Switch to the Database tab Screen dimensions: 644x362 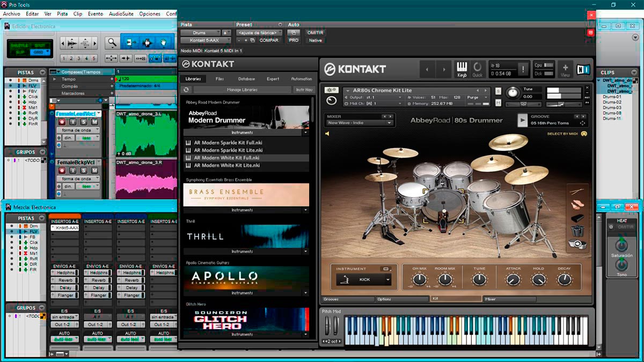point(246,79)
